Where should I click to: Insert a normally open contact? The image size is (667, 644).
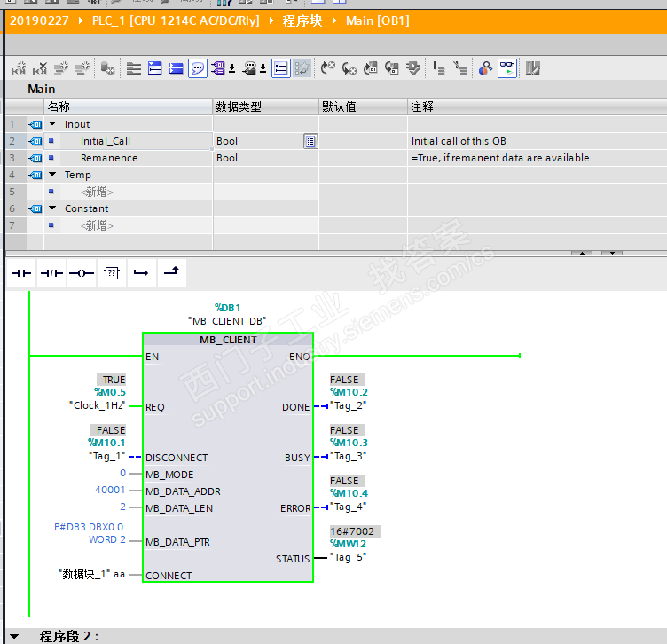(x=20, y=273)
